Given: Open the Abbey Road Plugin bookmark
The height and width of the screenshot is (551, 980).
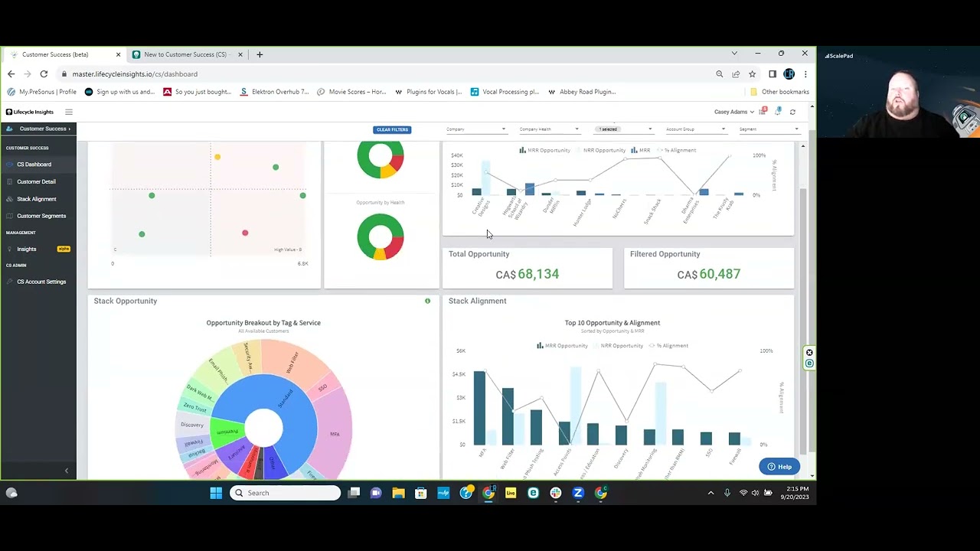Looking at the screenshot, I should coord(582,92).
